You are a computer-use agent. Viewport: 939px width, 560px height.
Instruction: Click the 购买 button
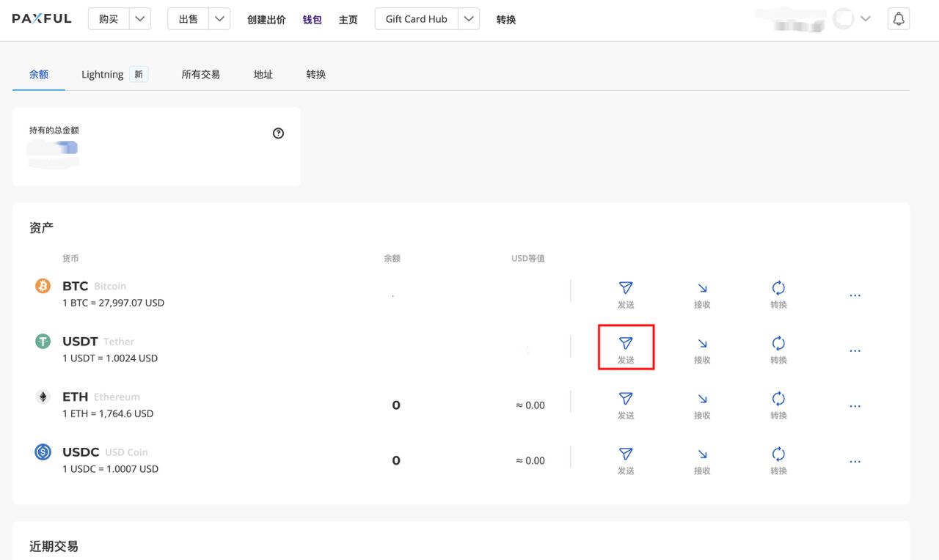(109, 19)
